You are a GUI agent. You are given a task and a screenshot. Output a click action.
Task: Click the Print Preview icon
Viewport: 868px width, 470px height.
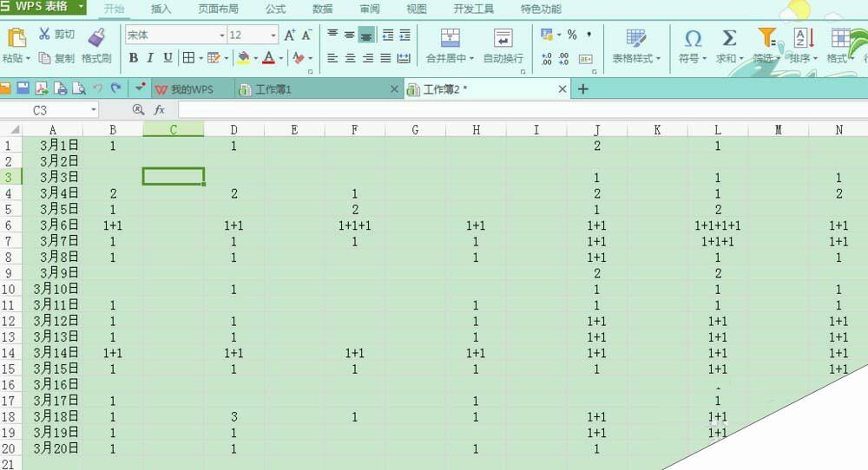(x=79, y=88)
